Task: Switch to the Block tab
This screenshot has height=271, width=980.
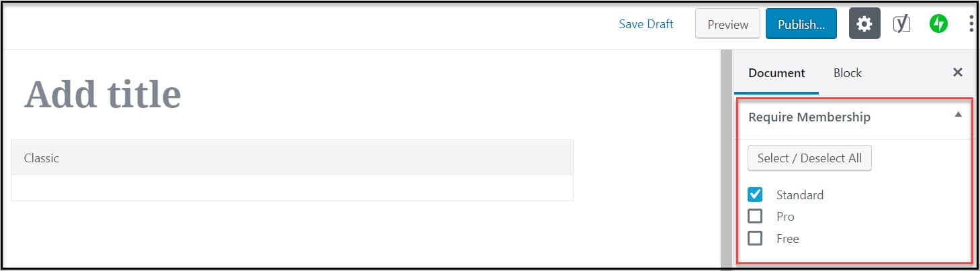Action: [847, 73]
